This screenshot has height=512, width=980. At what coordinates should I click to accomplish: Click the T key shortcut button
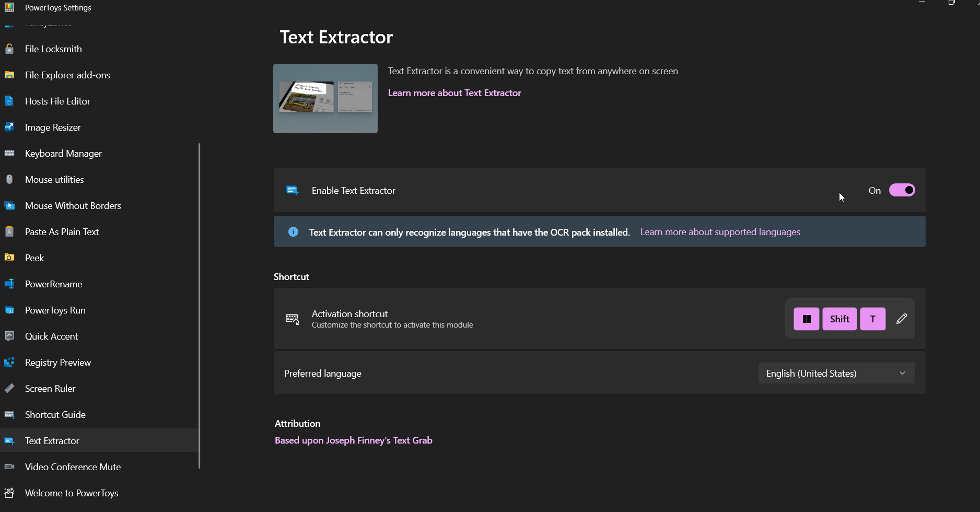873,319
